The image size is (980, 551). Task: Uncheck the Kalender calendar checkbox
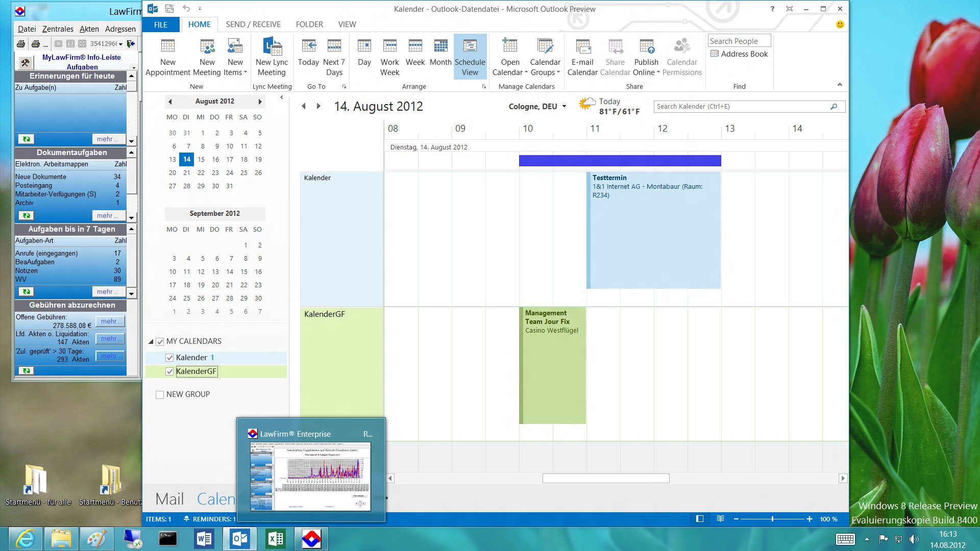point(169,358)
